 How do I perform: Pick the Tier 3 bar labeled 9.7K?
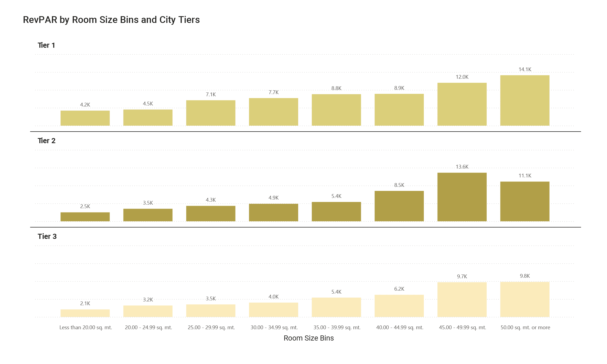coord(462,299)
